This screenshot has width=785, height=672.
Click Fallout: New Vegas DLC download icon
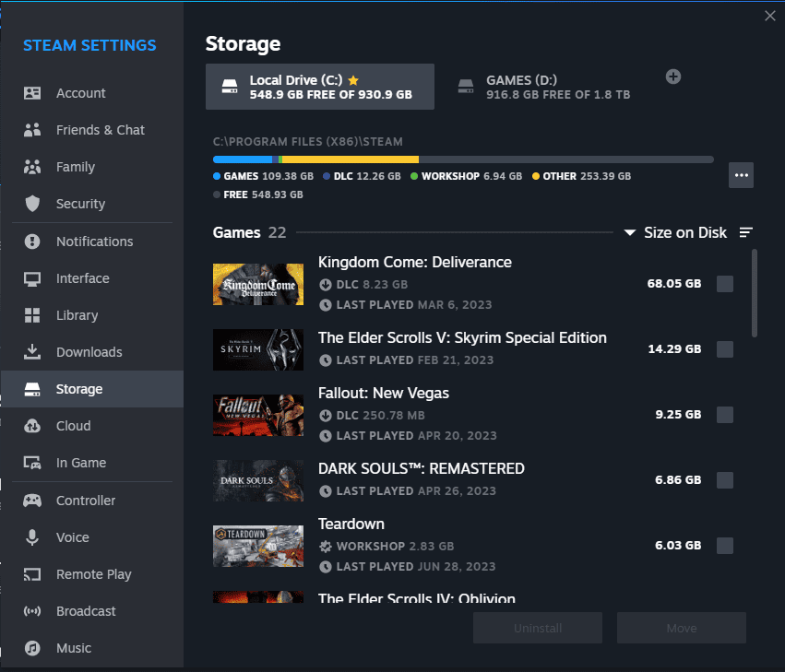326,416
